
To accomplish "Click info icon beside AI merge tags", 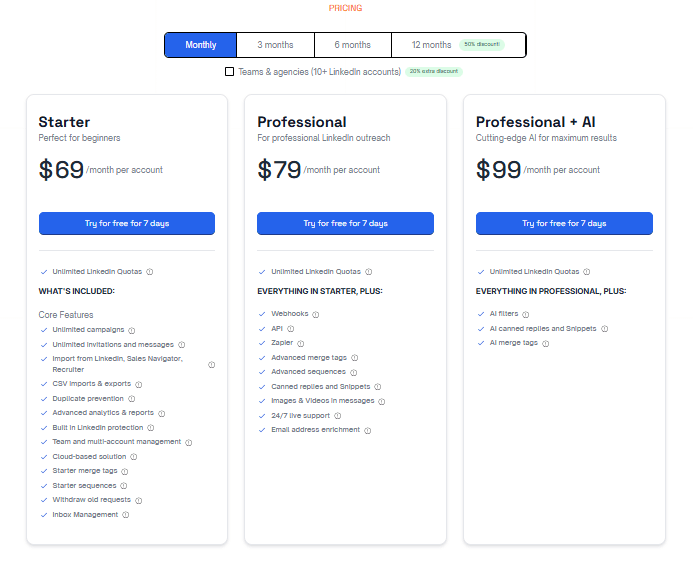I will pos(547,343).
